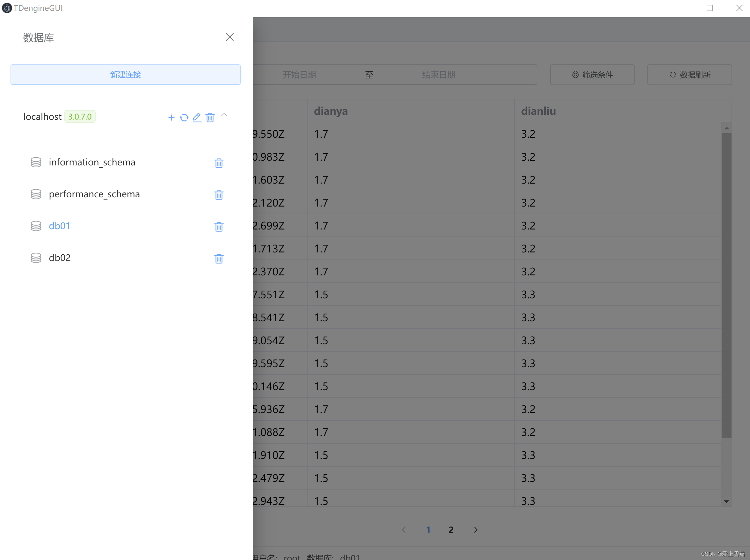Image resolution: width=750 pixels, height=560 pixels.
Task: Go to page 2 of the results
Action: [451, 529]
